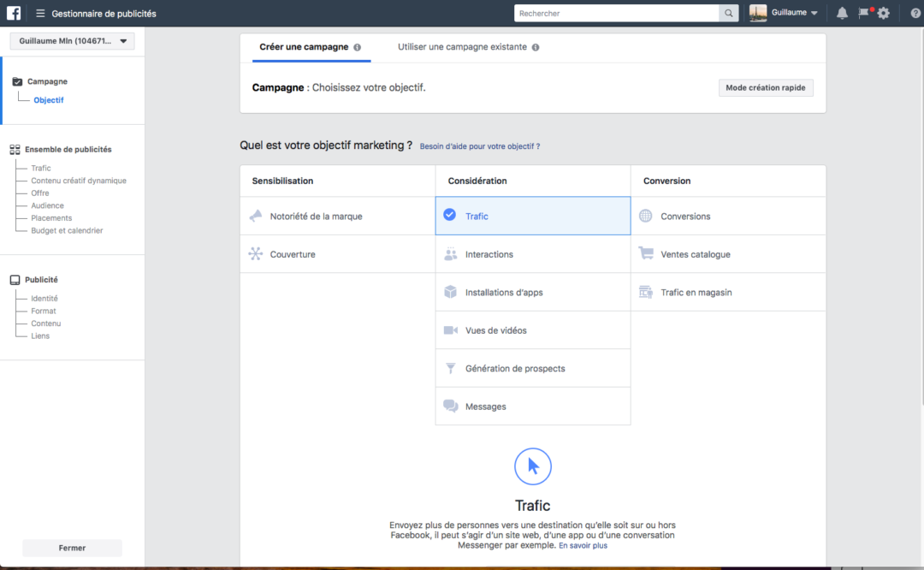Click the help question mark icon

point(915,14)
